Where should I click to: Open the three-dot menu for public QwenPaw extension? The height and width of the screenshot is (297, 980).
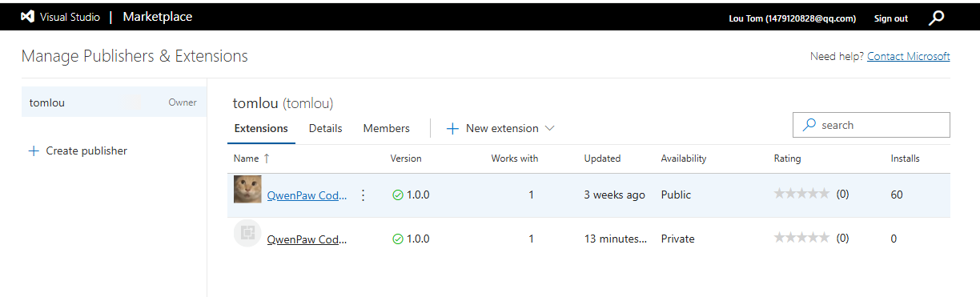coord(363,195)
